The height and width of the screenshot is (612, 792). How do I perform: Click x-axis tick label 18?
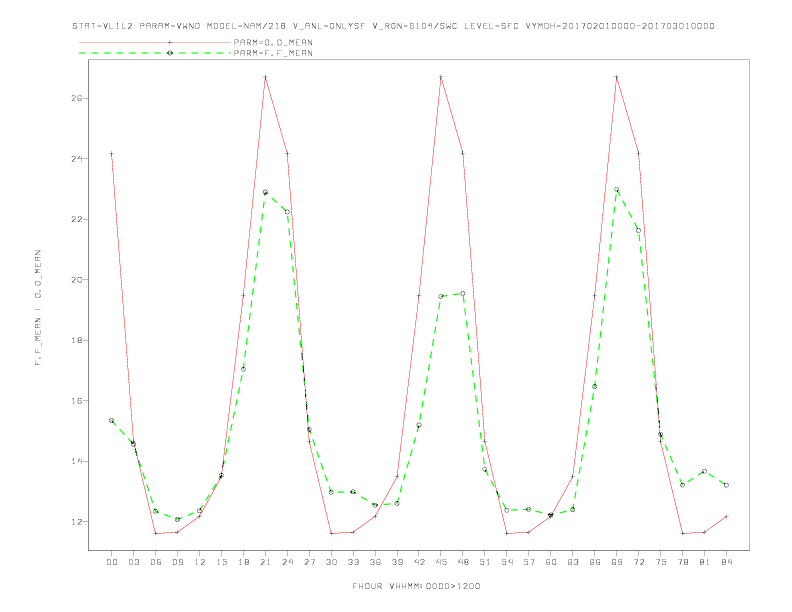pyautogui.click(x=243, y=562)
